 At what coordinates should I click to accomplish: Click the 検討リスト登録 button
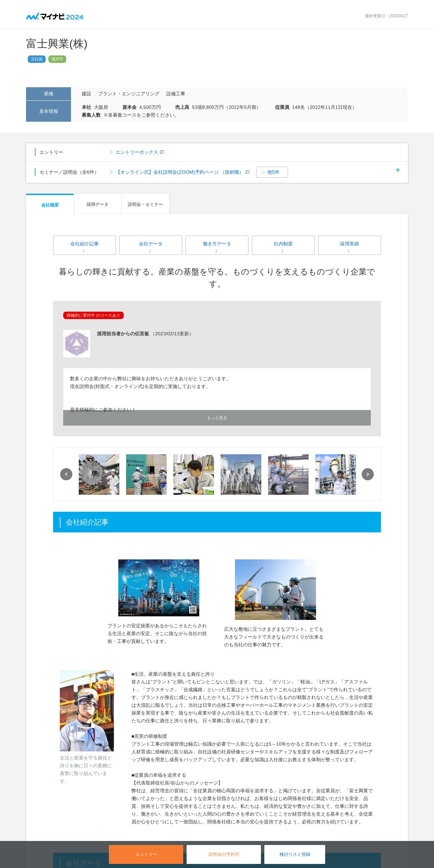[295, 854]
